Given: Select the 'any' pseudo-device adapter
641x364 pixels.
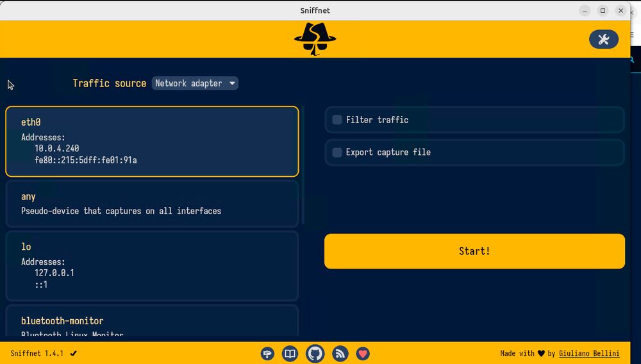Looking at the screenshot, I should [152, 204].
